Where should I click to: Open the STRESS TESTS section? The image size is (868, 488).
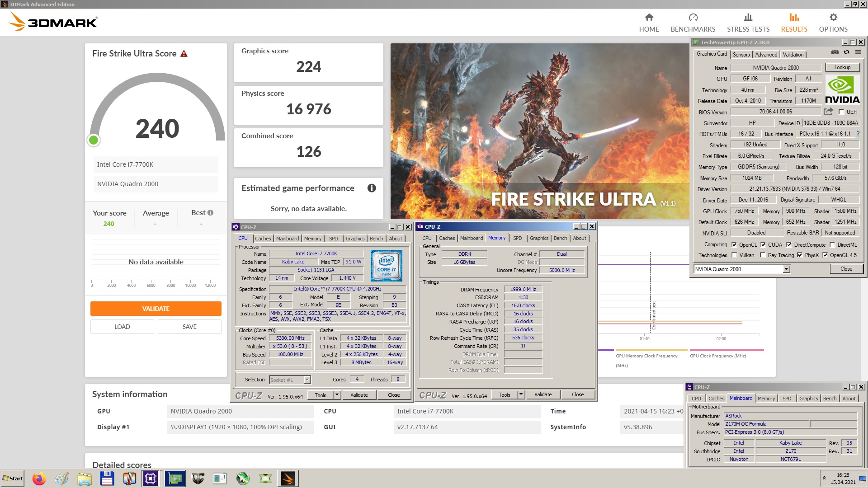point(748,23)
